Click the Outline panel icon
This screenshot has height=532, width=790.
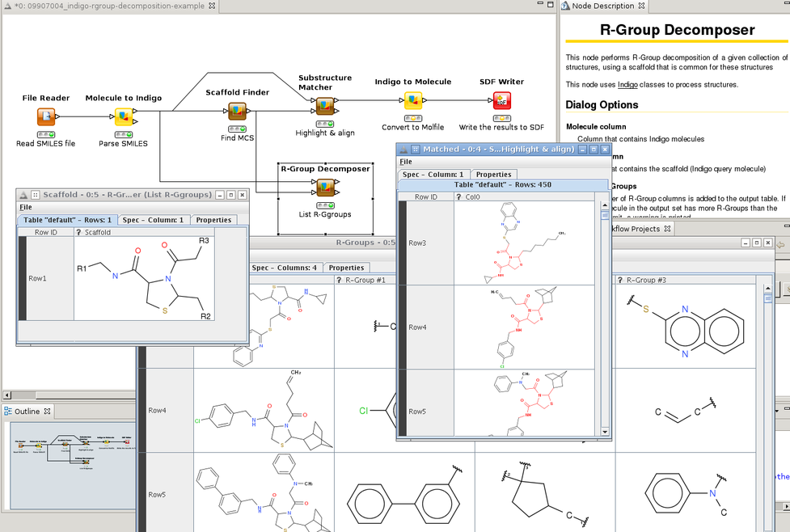click(9, 412)
